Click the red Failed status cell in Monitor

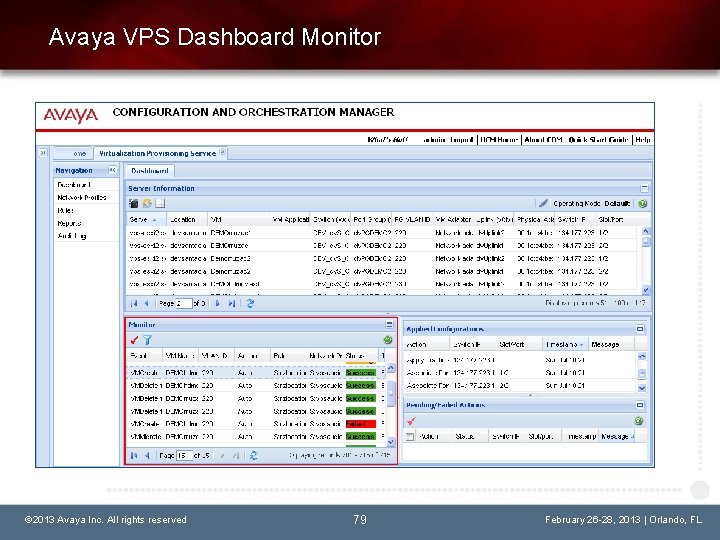click(360, 424)
